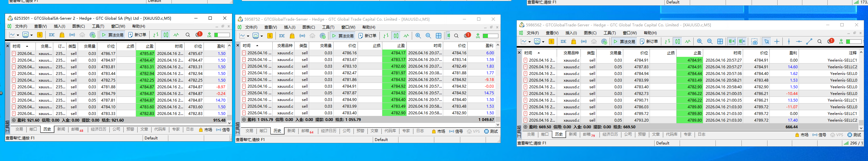Switch to candlestick chart in 6253501 window
This screenshot has width=868, height=161.
point(166,35)
